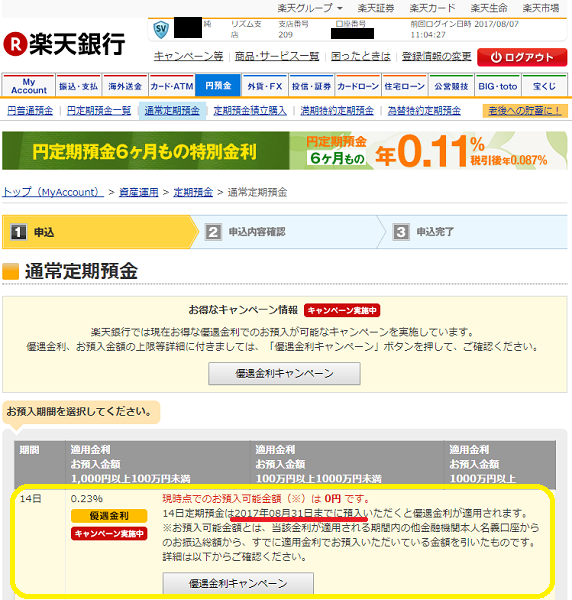572x600 pixels.
Task: Switch to the 外貨・FX tab
Action: click(265, 86)
